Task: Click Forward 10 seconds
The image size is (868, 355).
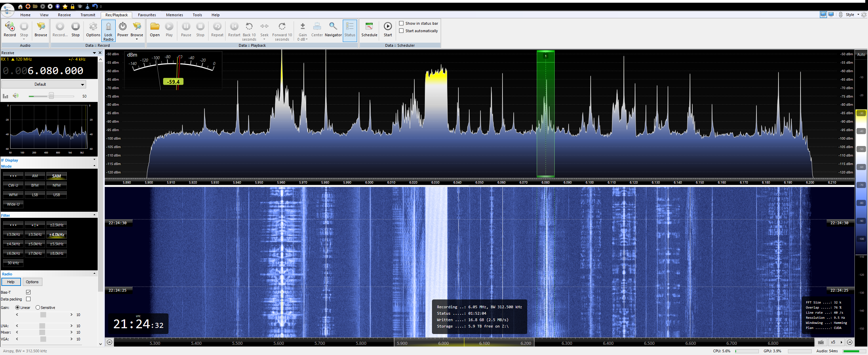Action: click(x=282, y=31)
